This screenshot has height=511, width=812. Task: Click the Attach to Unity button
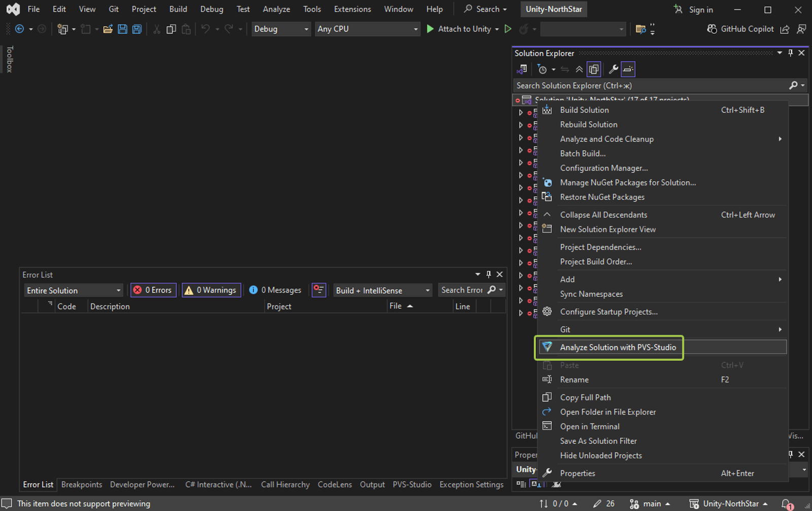coord(463,29)
